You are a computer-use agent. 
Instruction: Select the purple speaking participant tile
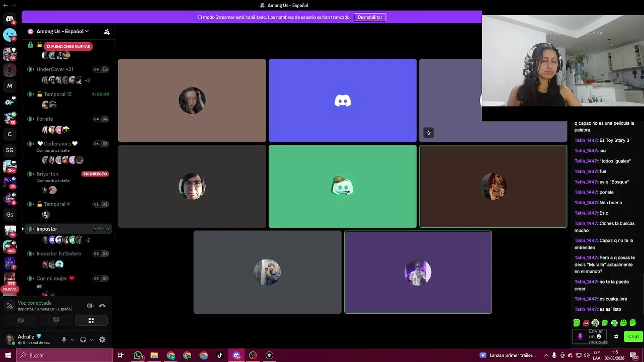pos(418,272)
